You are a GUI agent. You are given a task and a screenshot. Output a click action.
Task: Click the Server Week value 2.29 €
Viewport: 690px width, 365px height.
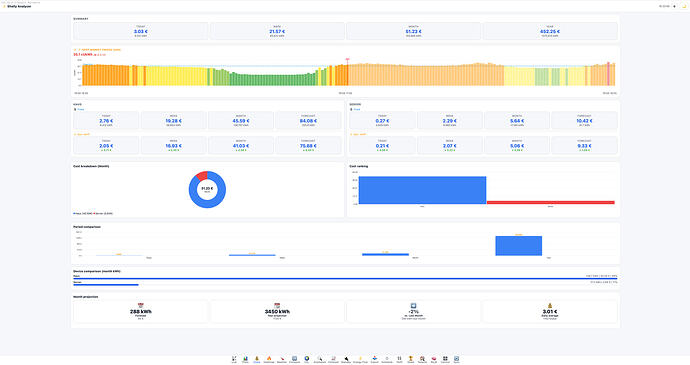(x=449, y=121)
